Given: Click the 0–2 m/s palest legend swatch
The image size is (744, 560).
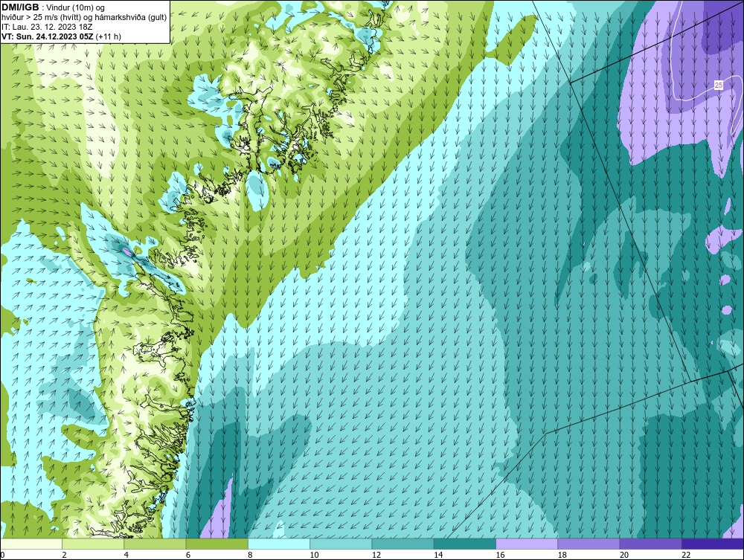Looking at the screenshot, I should 31,544.
